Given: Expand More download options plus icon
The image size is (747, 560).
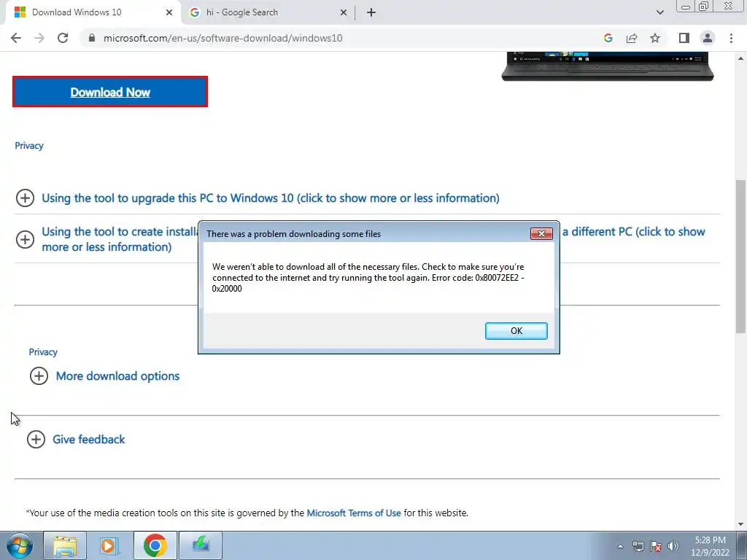Looking at the screenshot, I should click(39, 376).
